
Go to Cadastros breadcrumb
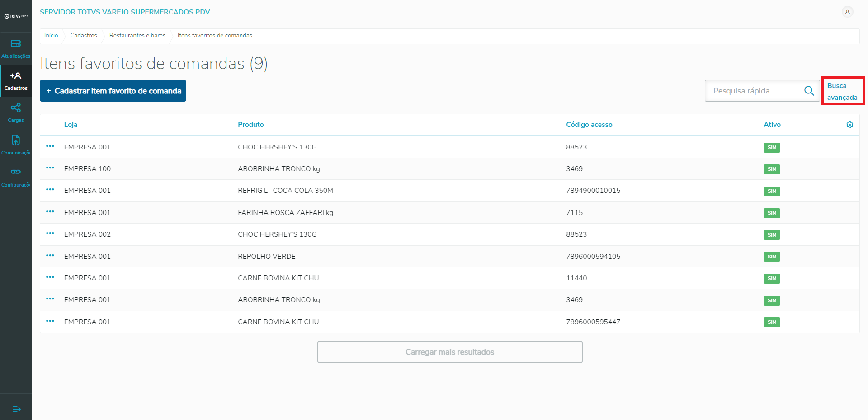(x=84, y=36)
